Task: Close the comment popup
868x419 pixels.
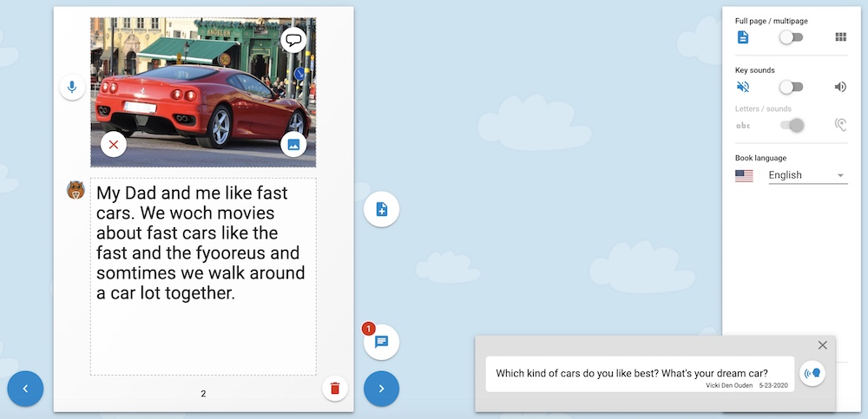Action: [x=823, y=345]
